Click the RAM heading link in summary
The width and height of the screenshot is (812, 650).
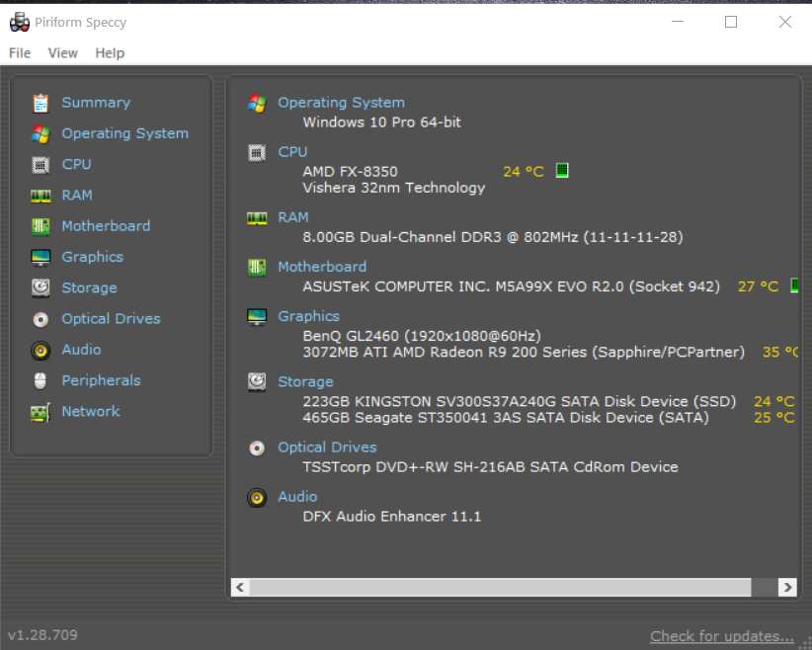293,217
